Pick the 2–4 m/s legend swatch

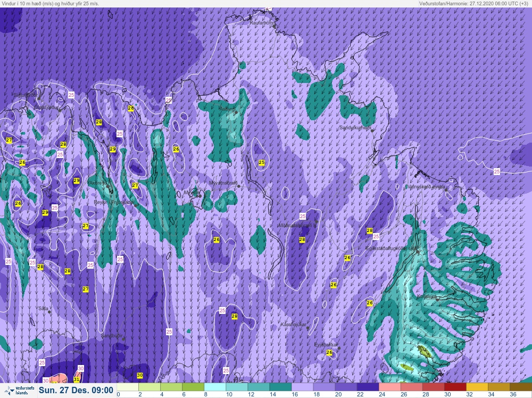(149, 387)
